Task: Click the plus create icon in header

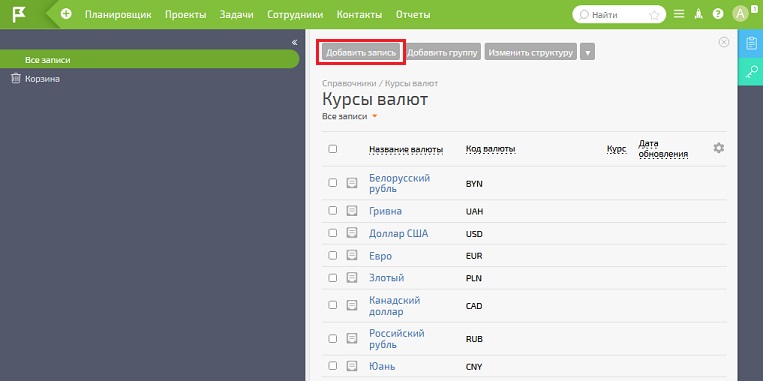Action: 66,14
